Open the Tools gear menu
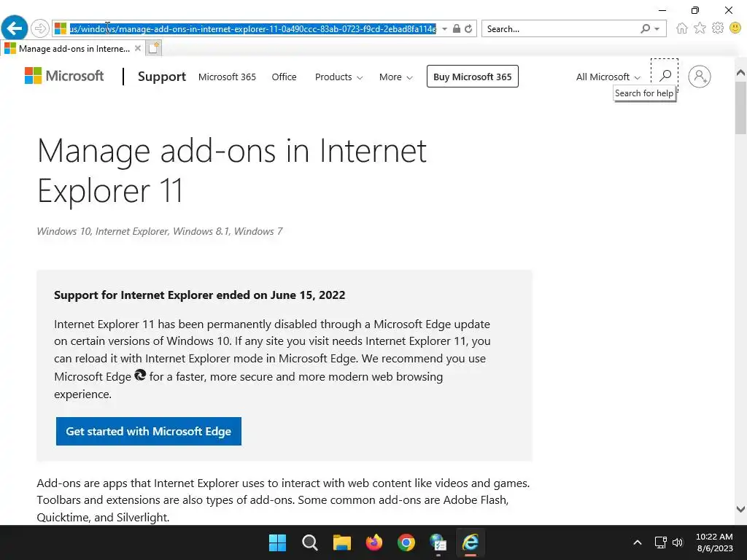 pos(718,28)
